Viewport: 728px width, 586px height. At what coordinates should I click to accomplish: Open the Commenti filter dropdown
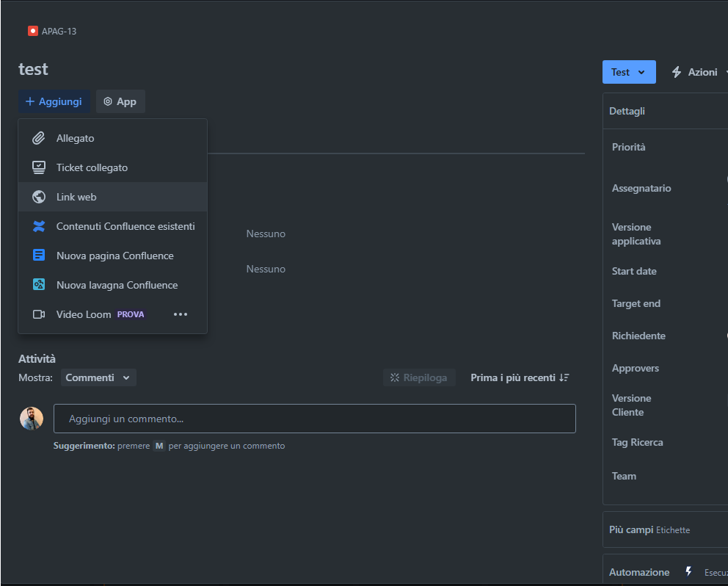click(x=98, y=377)
